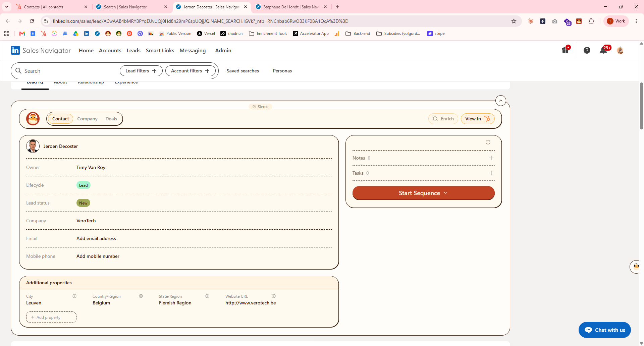
Task: Click the profile avatar in Sales Navigator header
Action: point(620,50)
